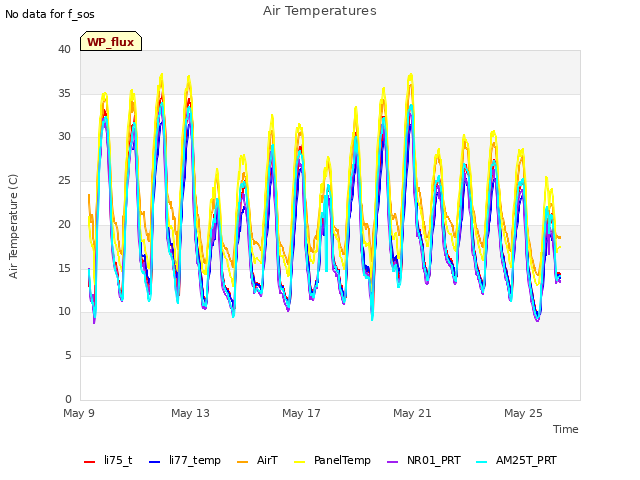Click the 5 y-axis tick label
The width and height of the screenshot is (640, 480).
coord(68,356)
